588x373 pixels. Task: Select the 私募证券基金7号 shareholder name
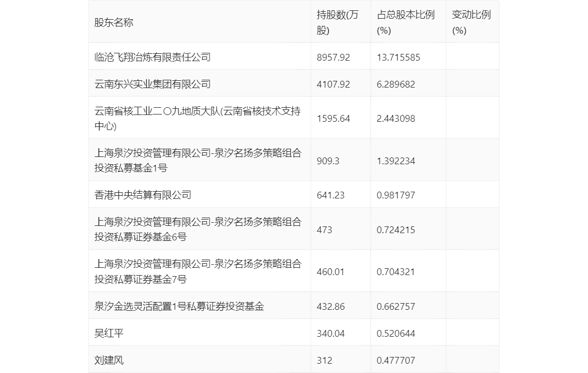point(198,271)
